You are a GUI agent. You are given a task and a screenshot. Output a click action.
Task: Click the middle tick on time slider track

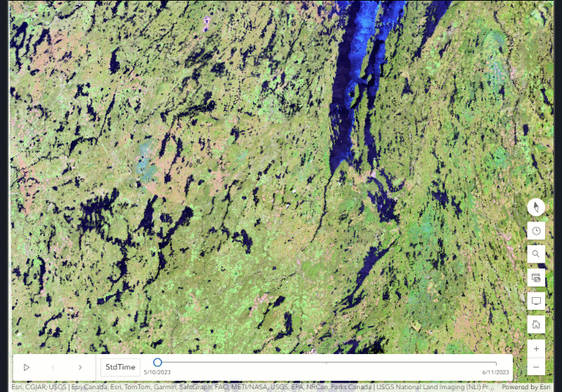pyautogui.click(x=326, y=363)
